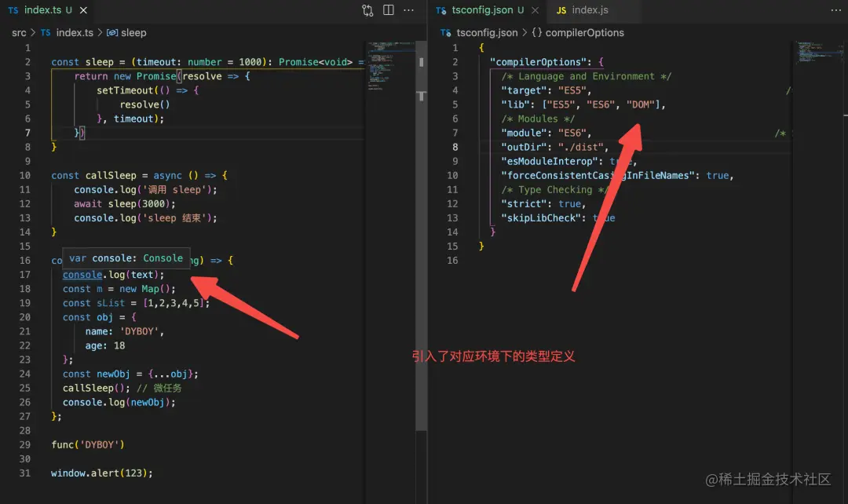Click console.log('sleep 结束') line
This screenshot has height=504, width=848.
(x=145, y=218)
